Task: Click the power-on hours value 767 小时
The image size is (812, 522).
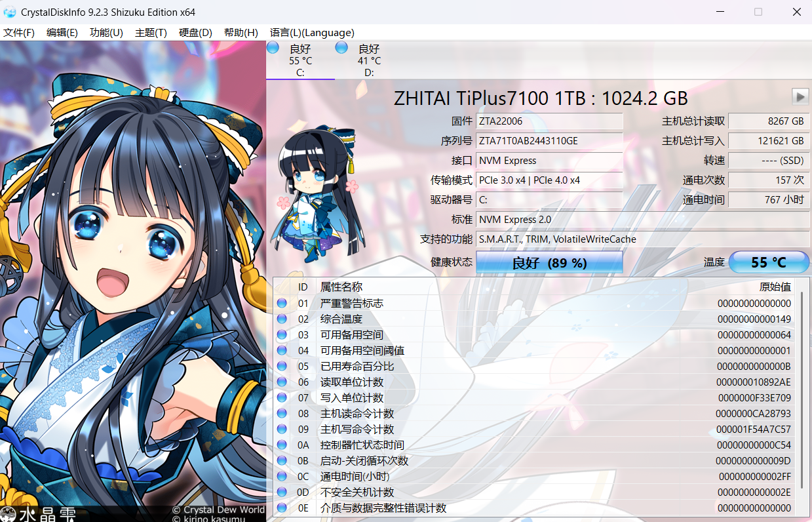Action: [x=769, y=200]
